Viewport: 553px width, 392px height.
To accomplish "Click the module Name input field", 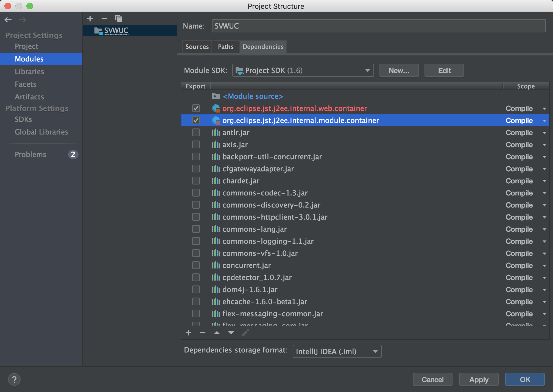I will click(379, 26).
